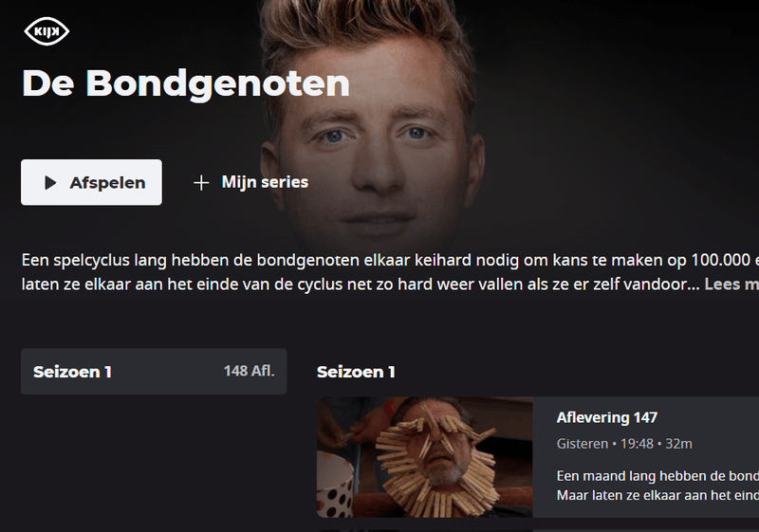Screen dimensions: 759x532
Task: Click the De Bondgenoten show title
Action: pyautogui.click(x=186, y=83)
